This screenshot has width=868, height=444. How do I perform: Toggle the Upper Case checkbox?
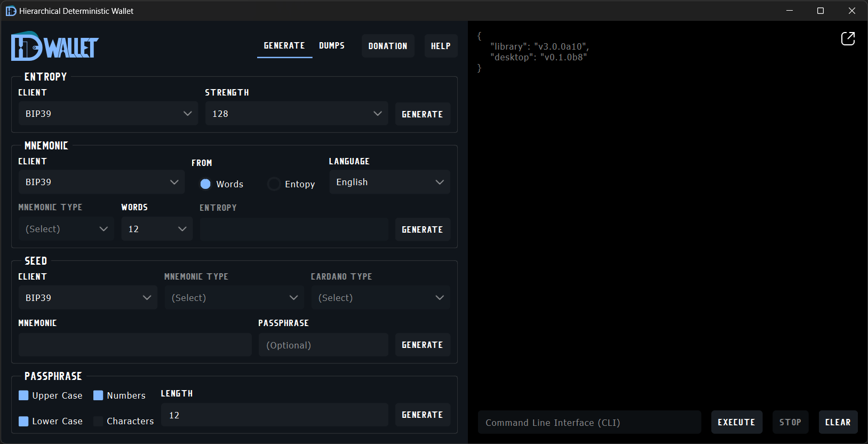coord(23,395)
